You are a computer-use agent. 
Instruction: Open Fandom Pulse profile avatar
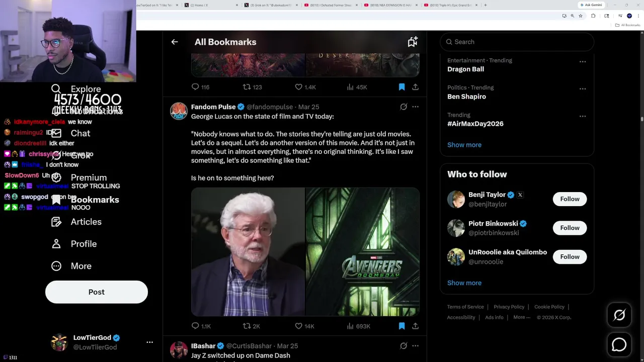tap(179, 111)
